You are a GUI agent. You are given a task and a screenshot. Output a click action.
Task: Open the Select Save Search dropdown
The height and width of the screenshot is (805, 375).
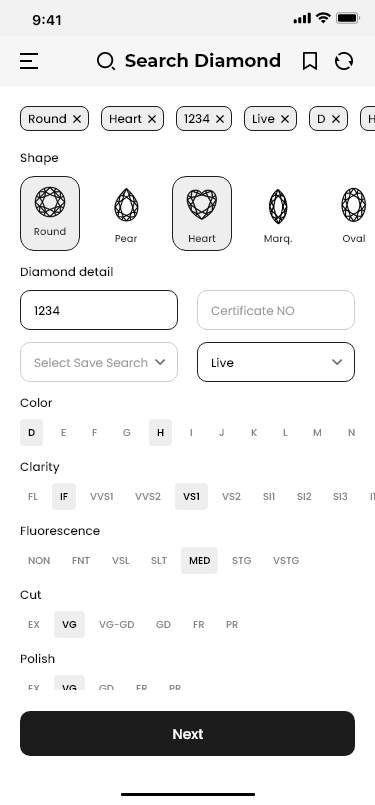[x=99, y=362]
